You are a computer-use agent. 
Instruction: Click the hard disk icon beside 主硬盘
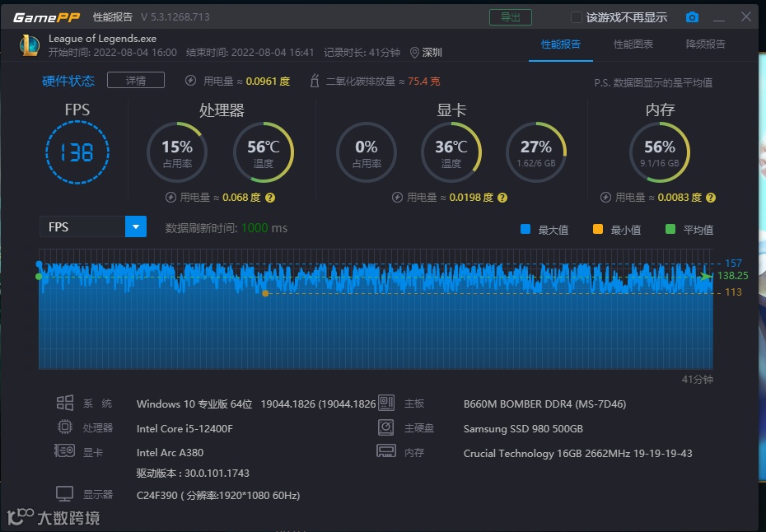click(x=386, y=427)
